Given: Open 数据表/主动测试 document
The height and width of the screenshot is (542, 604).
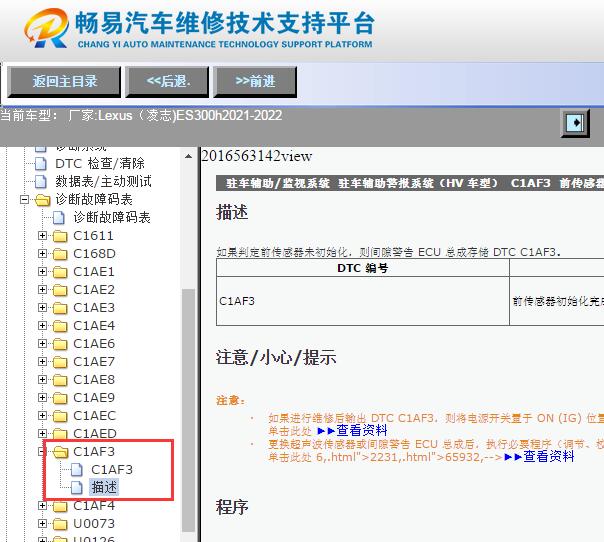Looking at the screenshot, I should coord(103,181).
